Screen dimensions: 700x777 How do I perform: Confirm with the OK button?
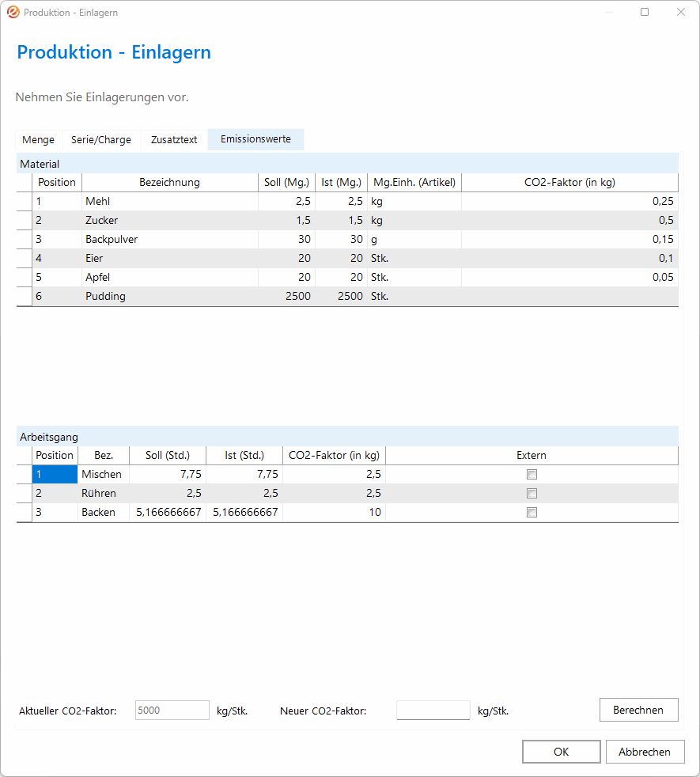coord(562,752)
